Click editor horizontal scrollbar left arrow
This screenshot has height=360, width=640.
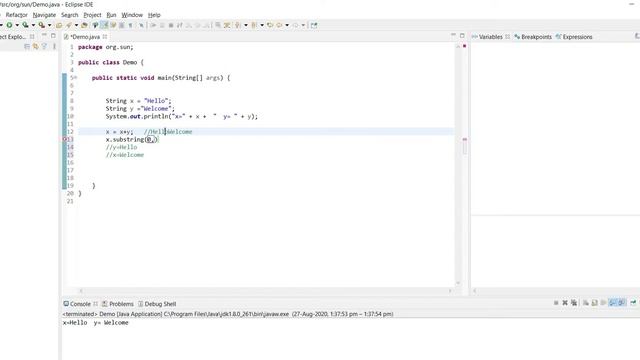[81, 291]
